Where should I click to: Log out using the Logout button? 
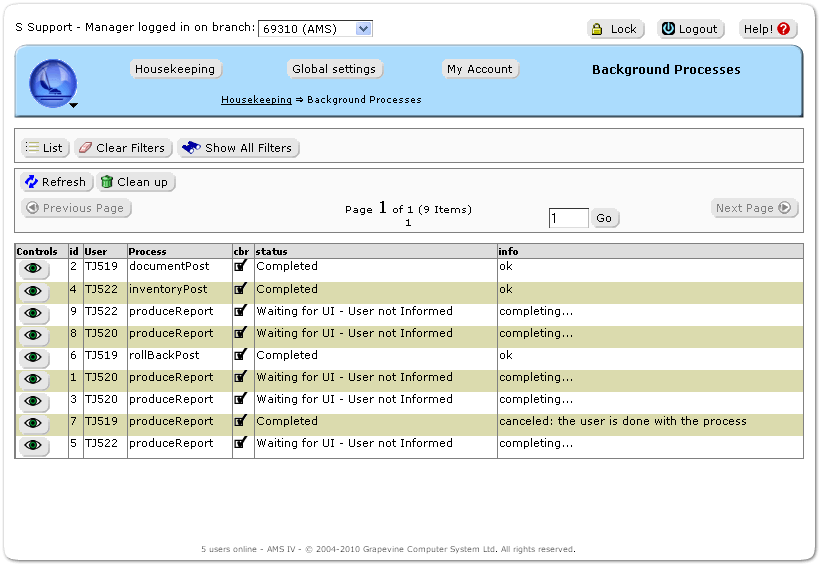pyautogui.click(x=688, y=29)
